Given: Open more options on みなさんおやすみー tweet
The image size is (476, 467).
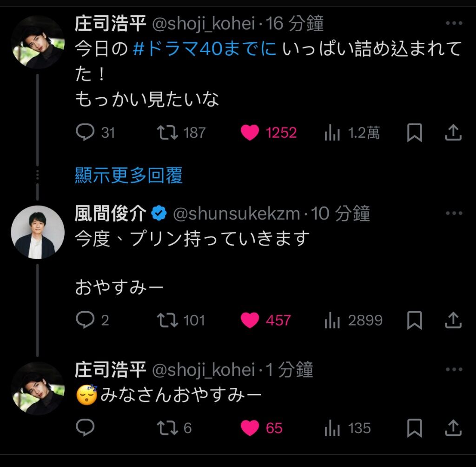Looking at the screenshot, I should click(454, 370).
